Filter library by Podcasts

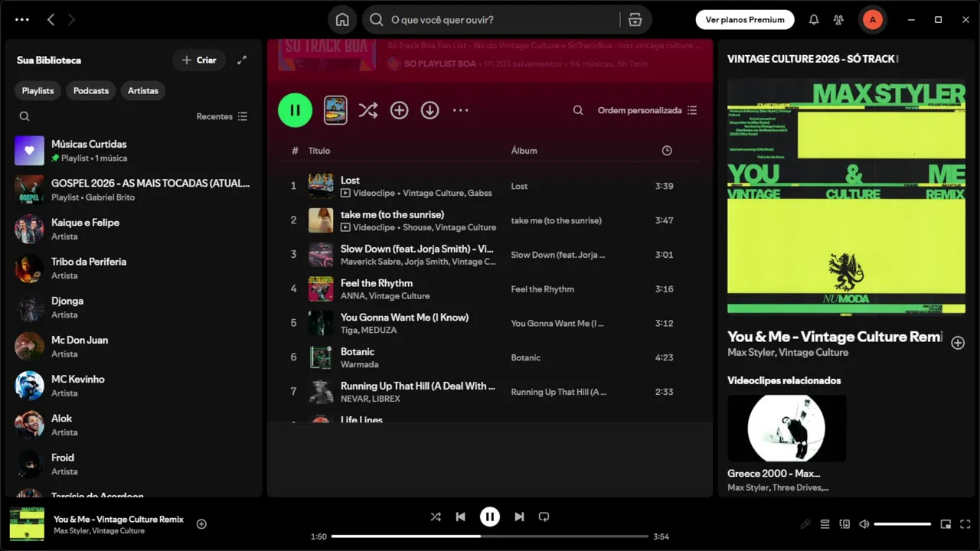click(91, 90)
